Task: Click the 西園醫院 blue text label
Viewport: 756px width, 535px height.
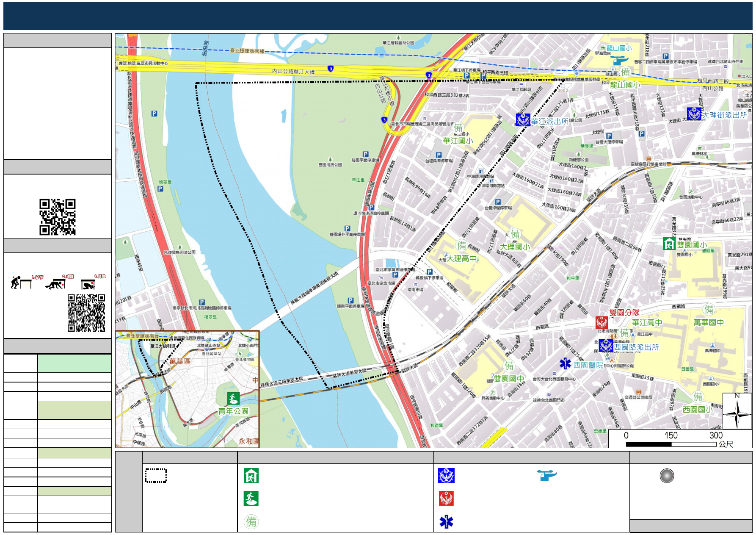Action: coord(588,365)
